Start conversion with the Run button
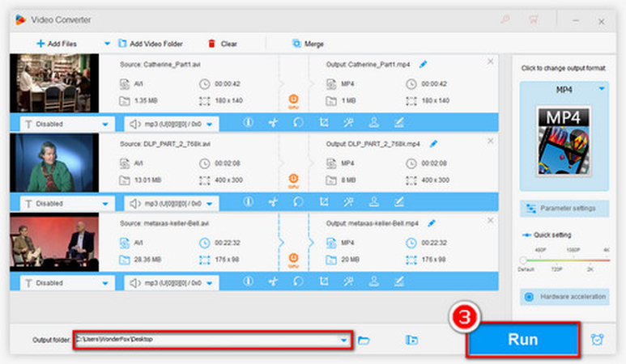This screenshot has width=626, height=364. (x=522, y=339)
